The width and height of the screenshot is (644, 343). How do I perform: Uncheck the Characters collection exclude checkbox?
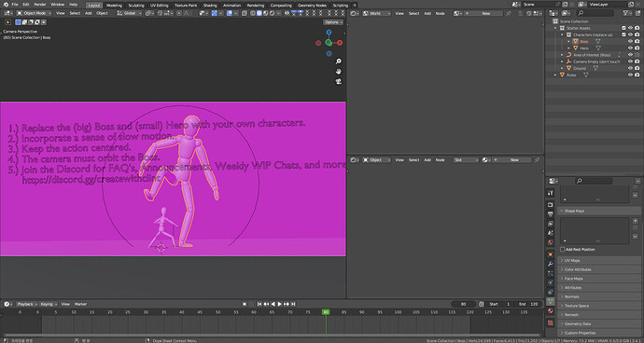623,34
